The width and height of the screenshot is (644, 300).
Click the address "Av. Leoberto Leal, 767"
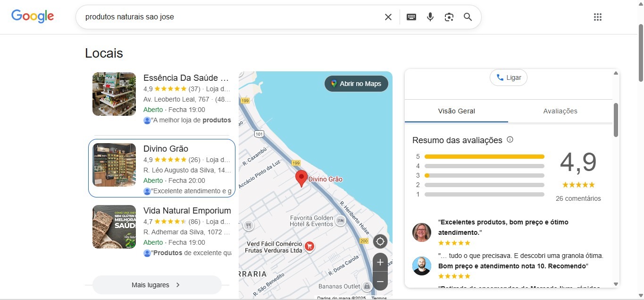point(176,99)
